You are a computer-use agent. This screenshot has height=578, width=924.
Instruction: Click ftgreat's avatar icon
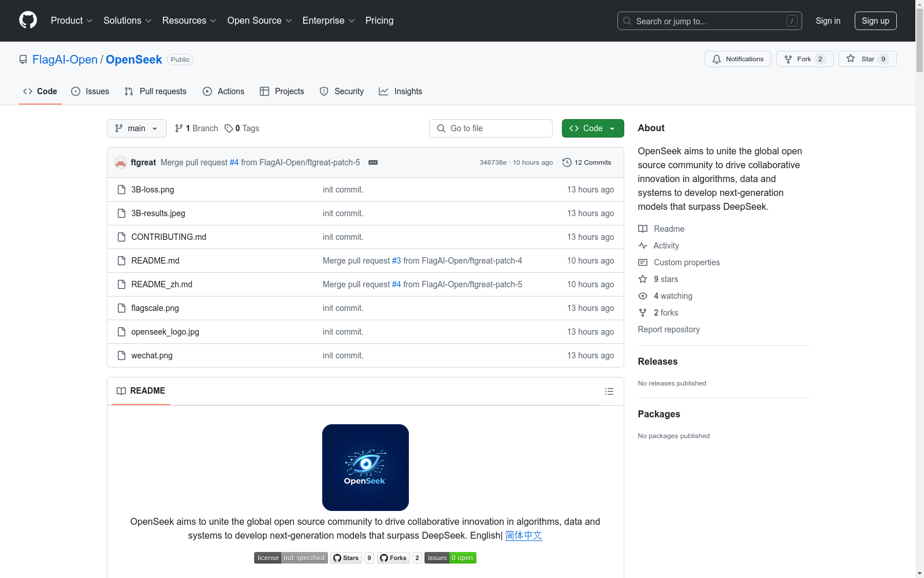coord(121,162)
